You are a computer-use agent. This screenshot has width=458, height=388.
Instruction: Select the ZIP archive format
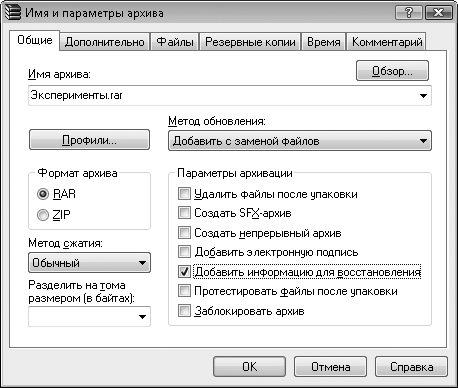pyautogui.click(x=43, y=215)
